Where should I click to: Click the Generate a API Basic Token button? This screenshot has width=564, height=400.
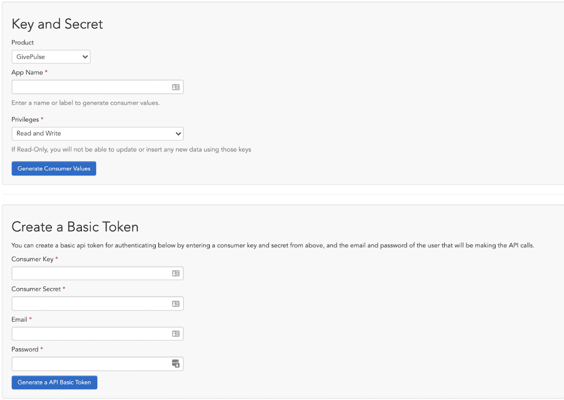click(x=54, y=382)
